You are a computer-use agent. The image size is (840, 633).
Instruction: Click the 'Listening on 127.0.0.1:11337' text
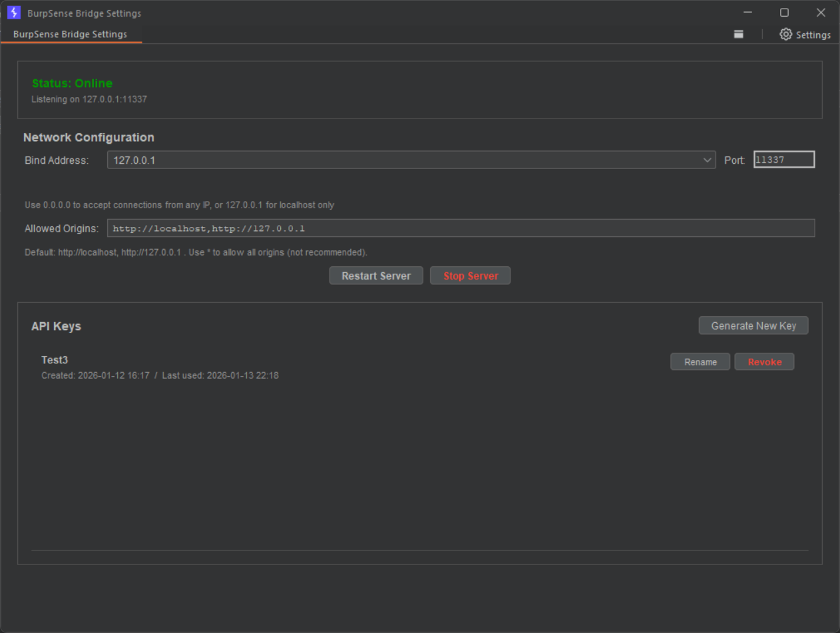coord(89,99)
